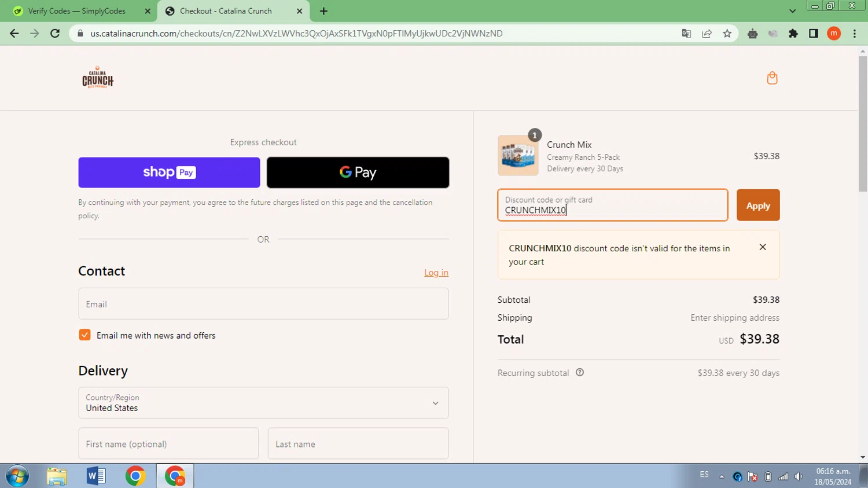
Task: Click the share page icon
Action: (707, 34)
